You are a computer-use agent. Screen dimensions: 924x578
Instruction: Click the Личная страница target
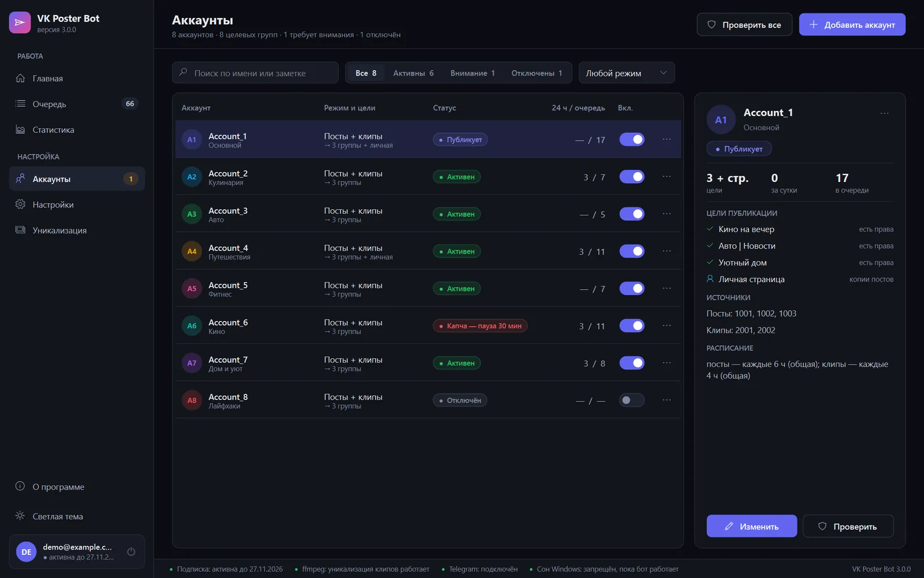(x=751, y=279)
